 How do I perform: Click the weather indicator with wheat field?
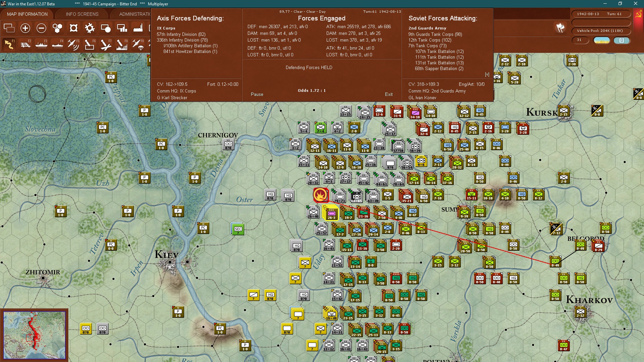(602, 40)
